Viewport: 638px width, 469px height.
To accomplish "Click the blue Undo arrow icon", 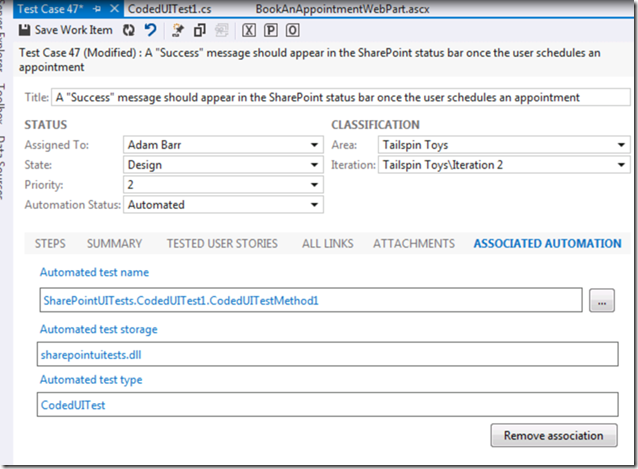I will (x=149, y=30).
